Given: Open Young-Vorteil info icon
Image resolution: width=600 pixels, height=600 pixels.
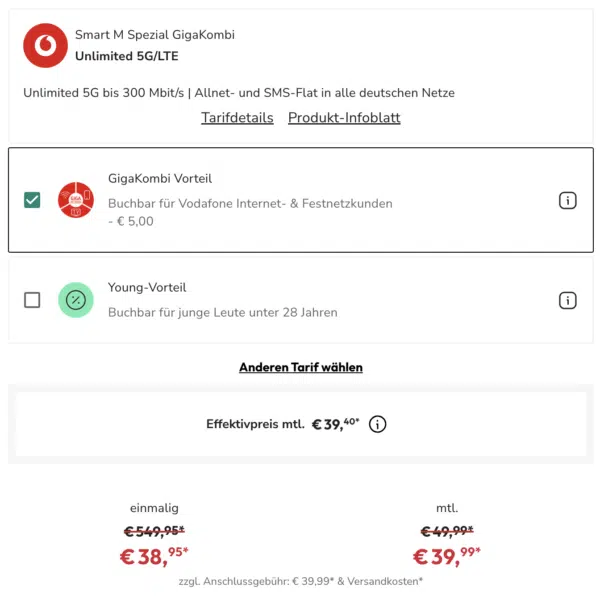Looking at the screenshot, I should point(567,300).
